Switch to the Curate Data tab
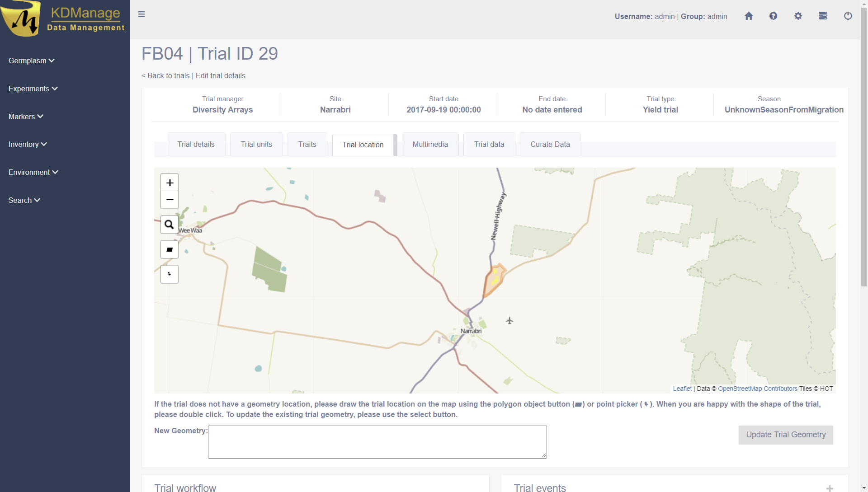 coord(550,144)
